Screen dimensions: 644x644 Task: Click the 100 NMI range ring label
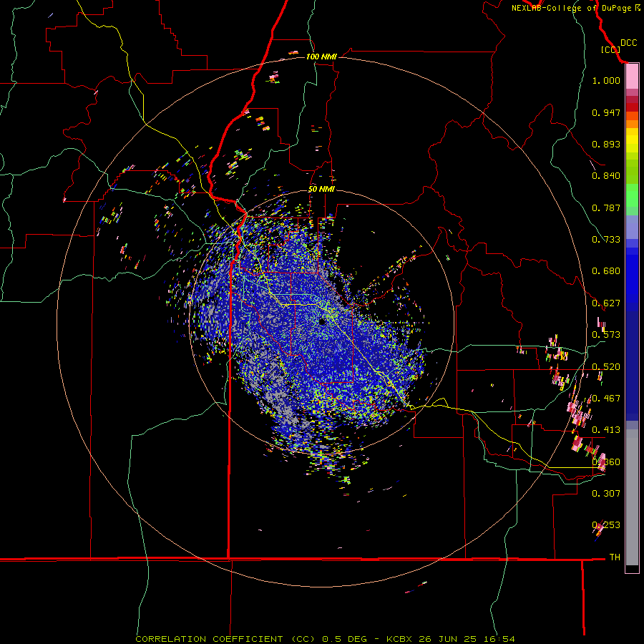coord(321,57)
